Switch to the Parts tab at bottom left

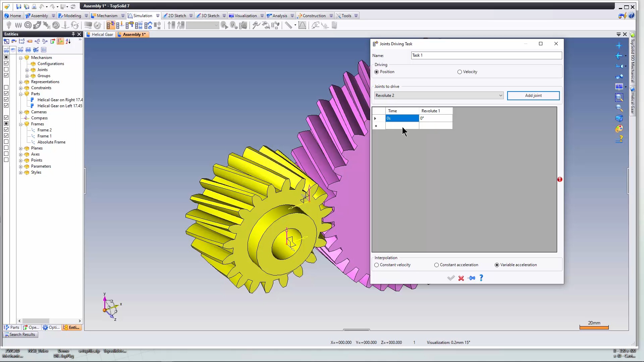pyautogui.click(x=12, y=327)
